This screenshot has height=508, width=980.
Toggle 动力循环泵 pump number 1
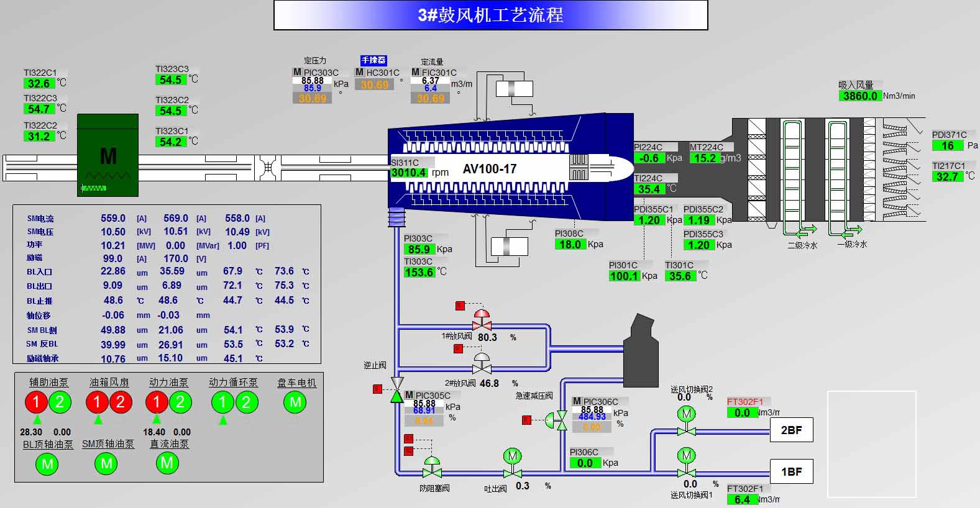point(222,402)
